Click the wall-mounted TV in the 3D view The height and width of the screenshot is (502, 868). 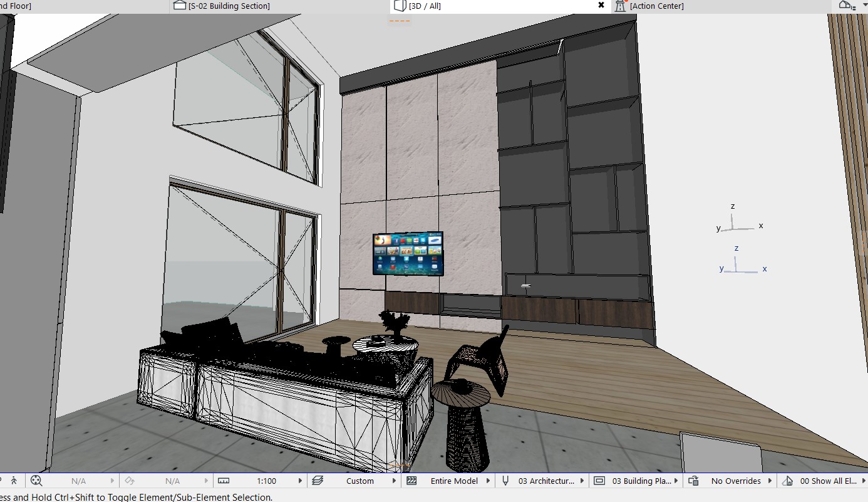408,253
